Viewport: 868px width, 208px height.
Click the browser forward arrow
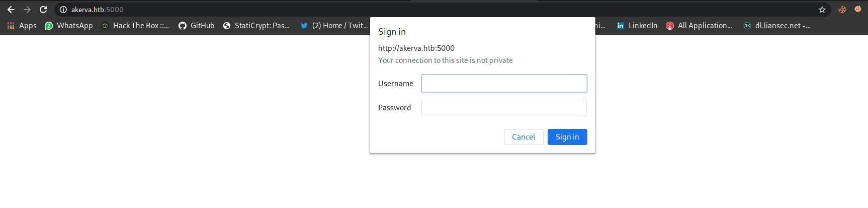pyautogui.click(x=27, y=10)
